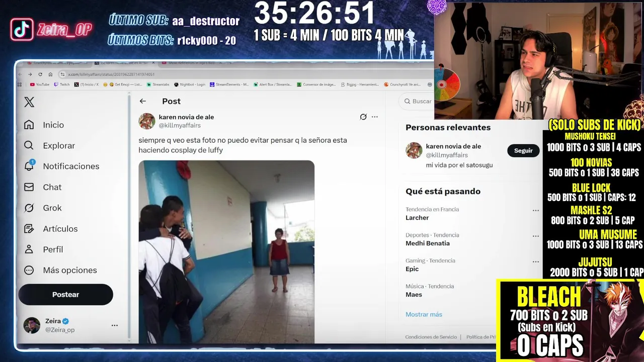Click the page vertical scrollbar by the sidebar
Image resolution: width=644 pixels, height=362 pixels.
point(129,216)
